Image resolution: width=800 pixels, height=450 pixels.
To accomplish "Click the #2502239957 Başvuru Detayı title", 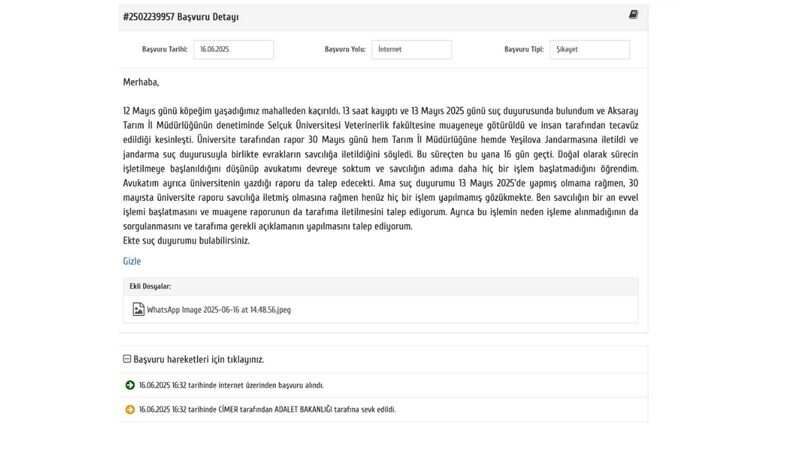I will (x=181, y=17).
